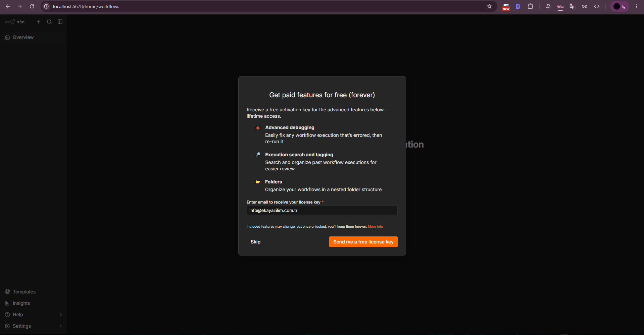Bookmark this page with the star icon
Screen dimensions: 644x335
489,6
